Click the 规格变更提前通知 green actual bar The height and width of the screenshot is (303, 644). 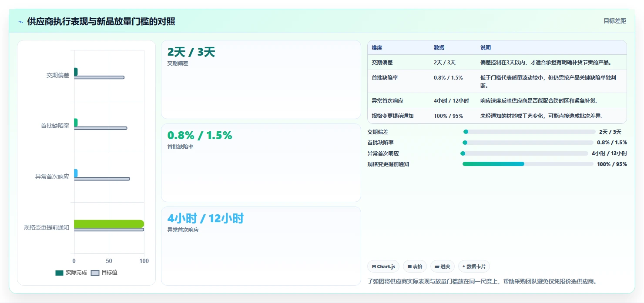tap(109, 224)
